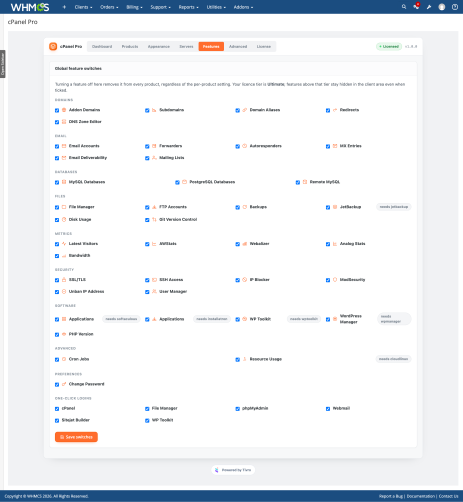Viewport: 463px width, 502px height.
Task: Open notifications icon with red badge
Action: point(416,6)
